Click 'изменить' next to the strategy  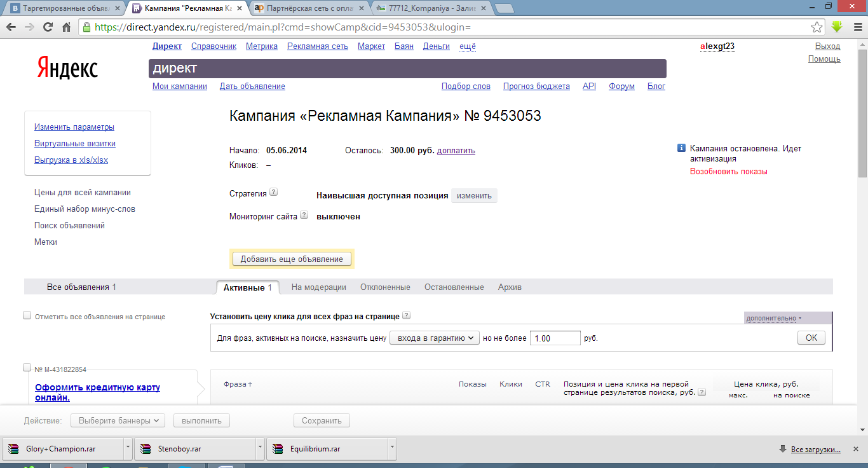pos(474,196)
